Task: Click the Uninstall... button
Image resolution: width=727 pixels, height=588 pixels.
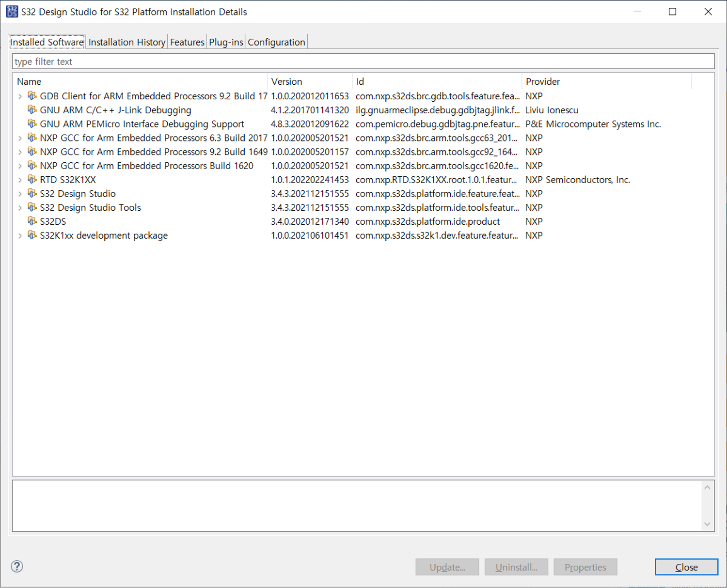Action: (x=516, y=567)
